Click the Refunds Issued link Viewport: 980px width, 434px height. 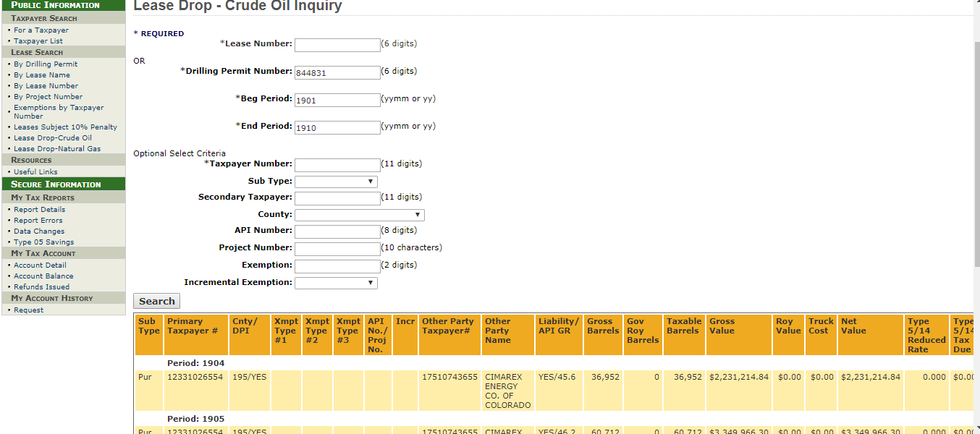coord(42,287)
